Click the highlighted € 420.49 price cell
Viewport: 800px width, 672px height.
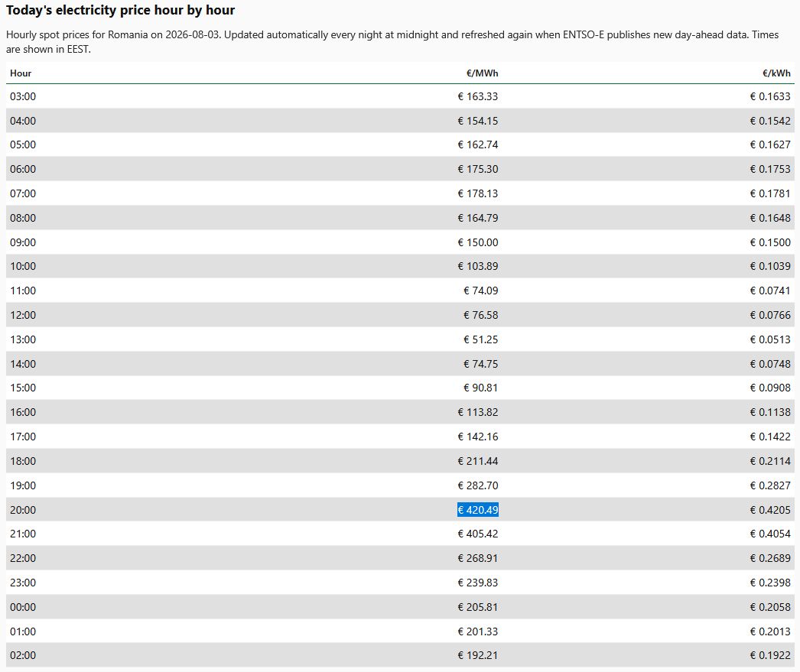point(477,510)
